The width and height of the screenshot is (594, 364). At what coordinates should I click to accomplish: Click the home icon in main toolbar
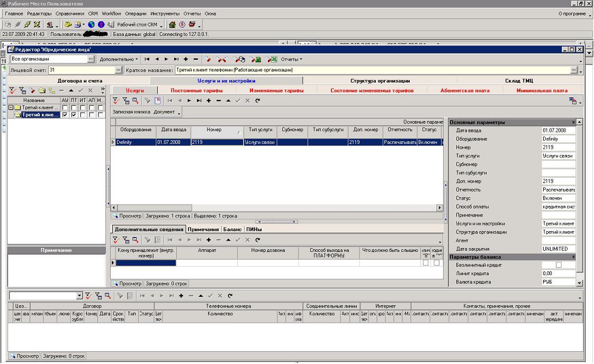coord(172,24)
